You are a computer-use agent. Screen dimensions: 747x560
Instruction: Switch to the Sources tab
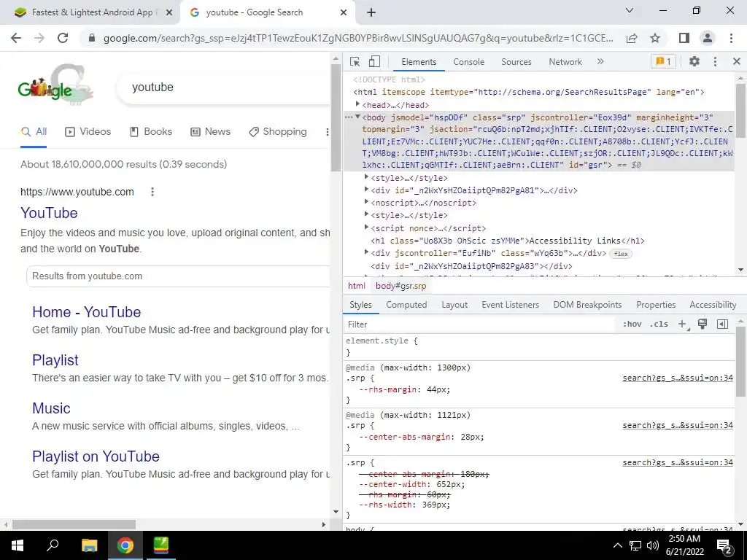[516, 62]
